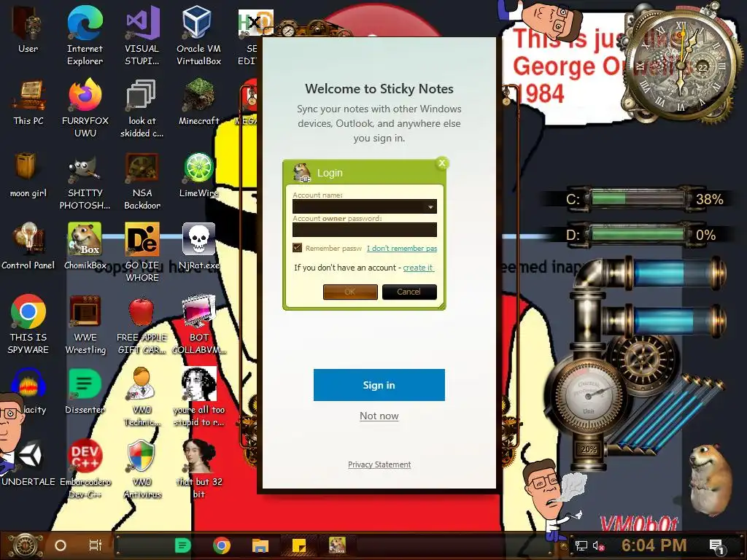Open Chrome from the taskbar
The width and height of the screenshot is (747, 560).
point(222,545)
